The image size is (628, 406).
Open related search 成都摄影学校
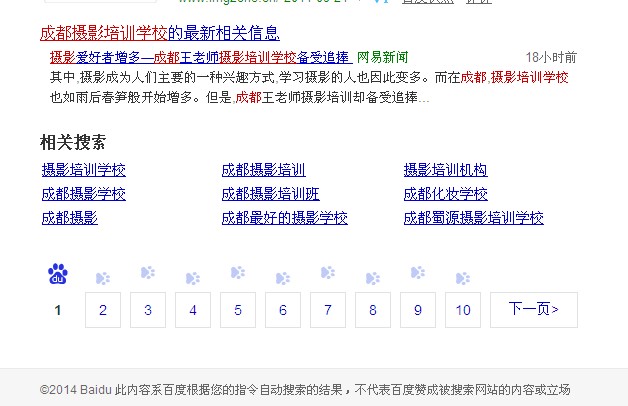tap(84, 194)
